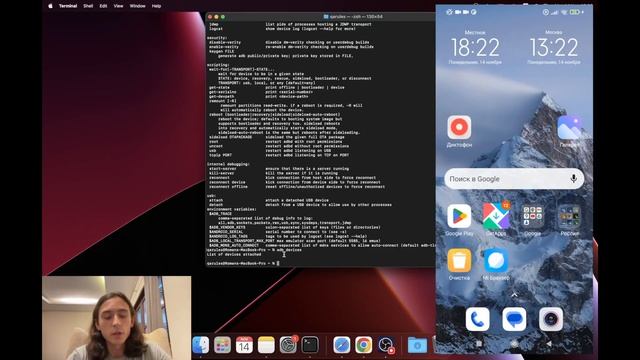Click the Поиск в Google search field
The width and height of the screenshot is (640, 360).
click(514, 179)
